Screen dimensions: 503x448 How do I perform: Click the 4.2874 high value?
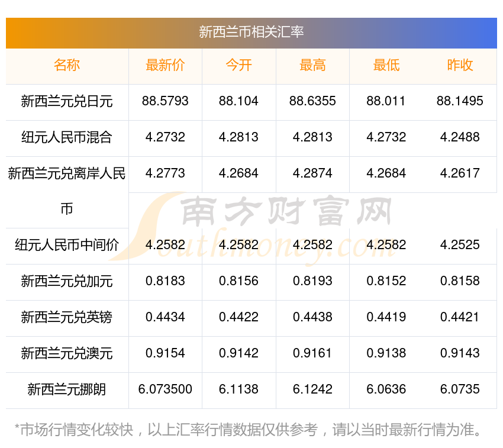312,173
